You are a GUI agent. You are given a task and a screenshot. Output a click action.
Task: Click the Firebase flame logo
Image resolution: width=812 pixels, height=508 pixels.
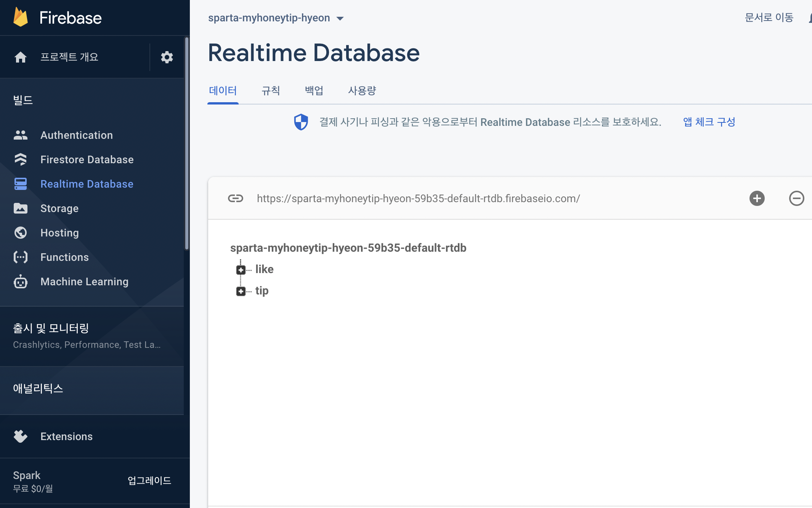[x=21, y=18]
